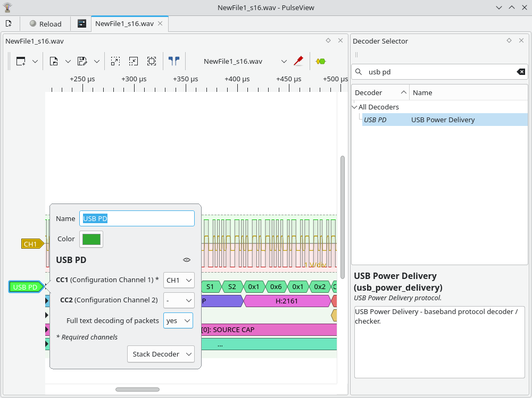Clear the decoder search text
Screen dimensions: 532x398
tap(521, 72)
